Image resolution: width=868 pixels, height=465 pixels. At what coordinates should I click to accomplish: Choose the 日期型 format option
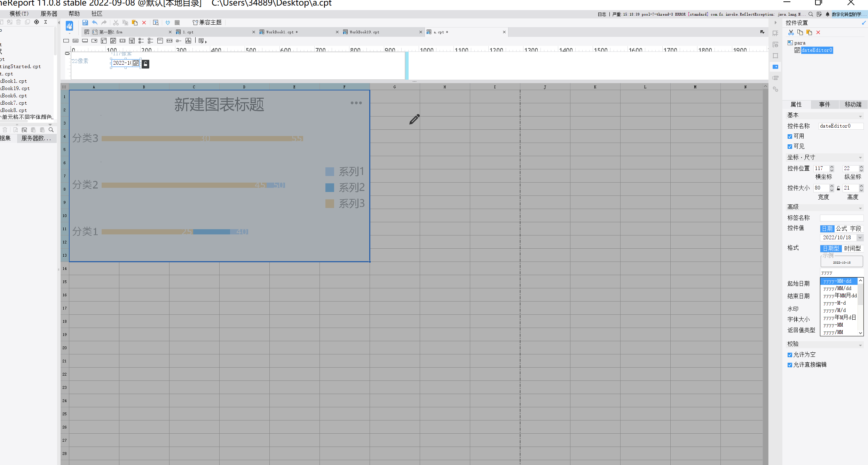tap(831, 248)
